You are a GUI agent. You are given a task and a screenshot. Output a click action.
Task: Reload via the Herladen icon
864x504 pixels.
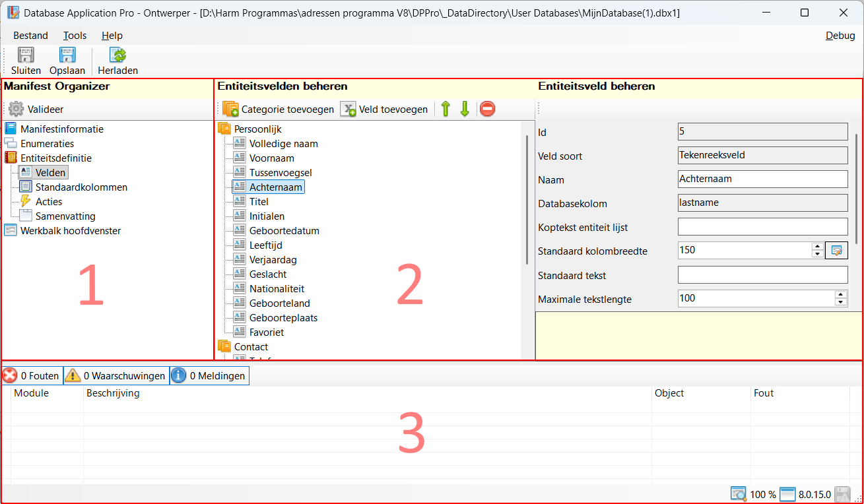point(117,56)
